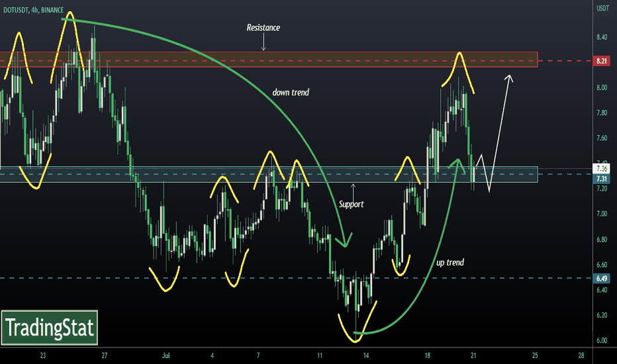Image resolution: width=617 pixels, height=364 pixels.
Task: Select the down trend text annotation
Action: (291, 93)
